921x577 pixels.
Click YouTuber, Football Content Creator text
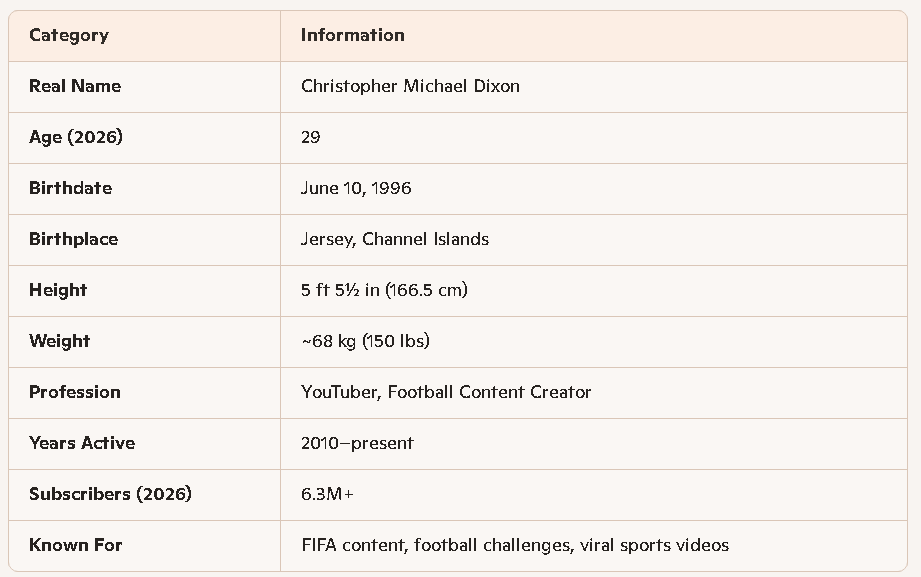click(446, 392)
